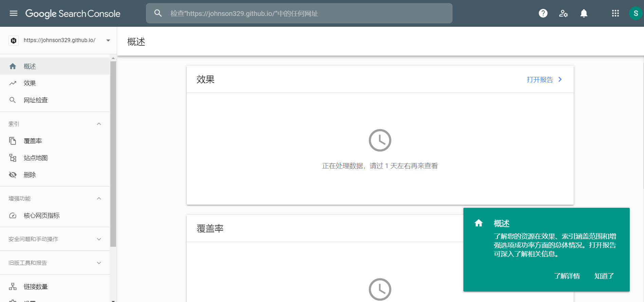Image resolution: width=644 pixels, height=302 pixels.
Task: Click the sidebar vertical scrollbar thumb
Action: 113,154
